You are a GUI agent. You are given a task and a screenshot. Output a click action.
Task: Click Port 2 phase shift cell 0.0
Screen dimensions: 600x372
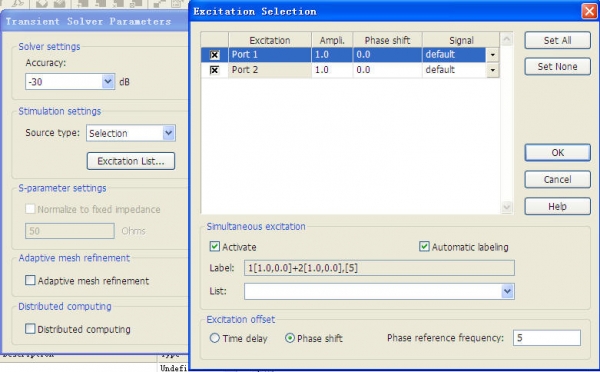tap(387, 70)
